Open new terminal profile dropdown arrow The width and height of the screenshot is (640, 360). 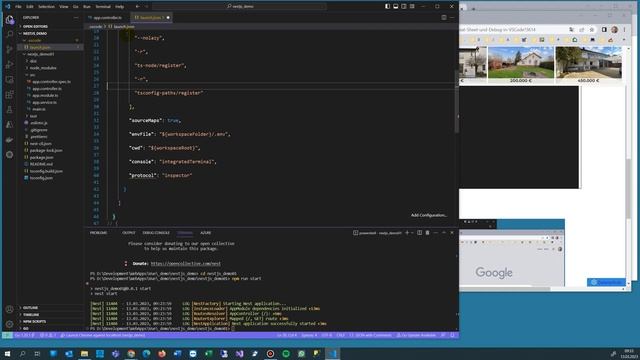(412, 233)
